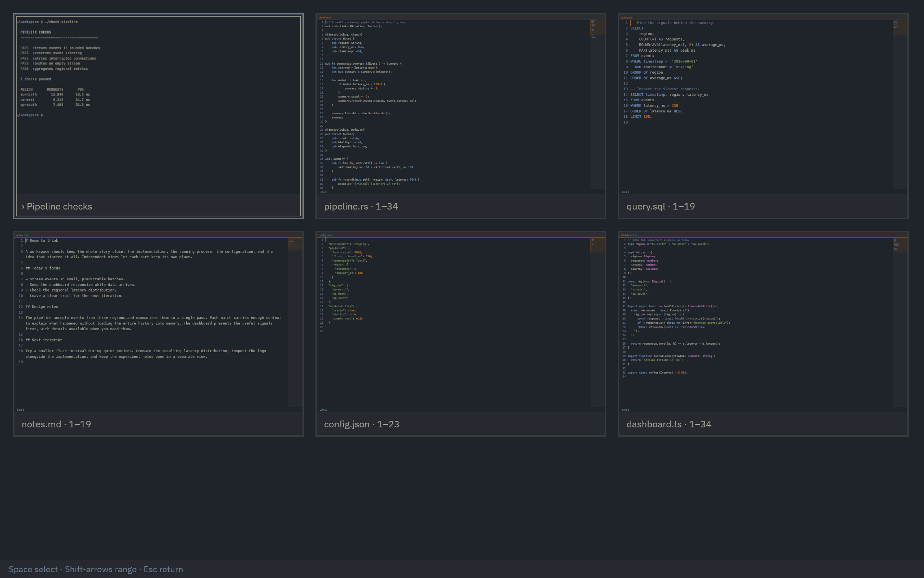Click the 'handles an empty stream' PASS line
The image size is (924, 578).
(50, 64)
